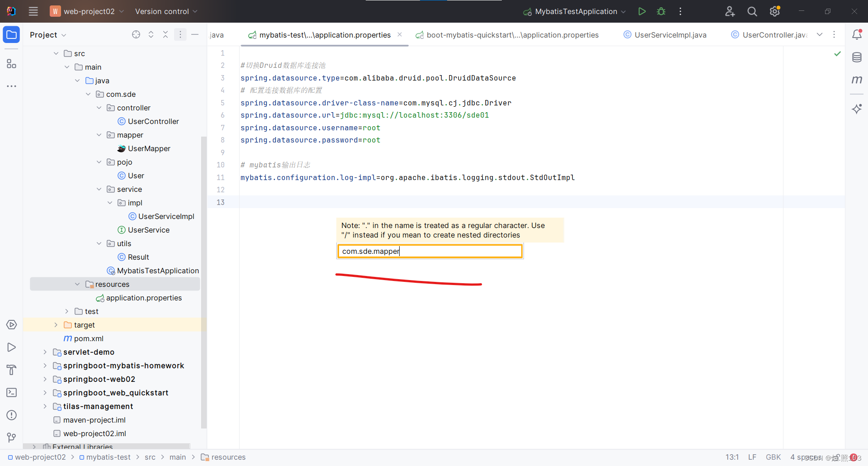Expand all items in project tree

tap(151, 34)
